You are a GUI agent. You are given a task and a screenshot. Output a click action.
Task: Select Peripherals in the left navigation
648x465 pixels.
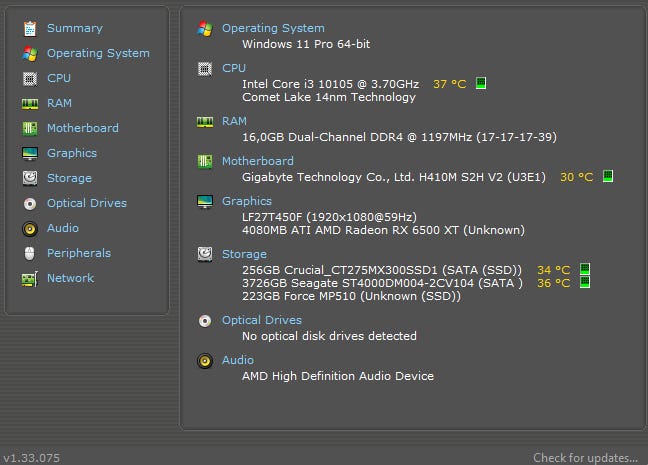coord(78,253)
